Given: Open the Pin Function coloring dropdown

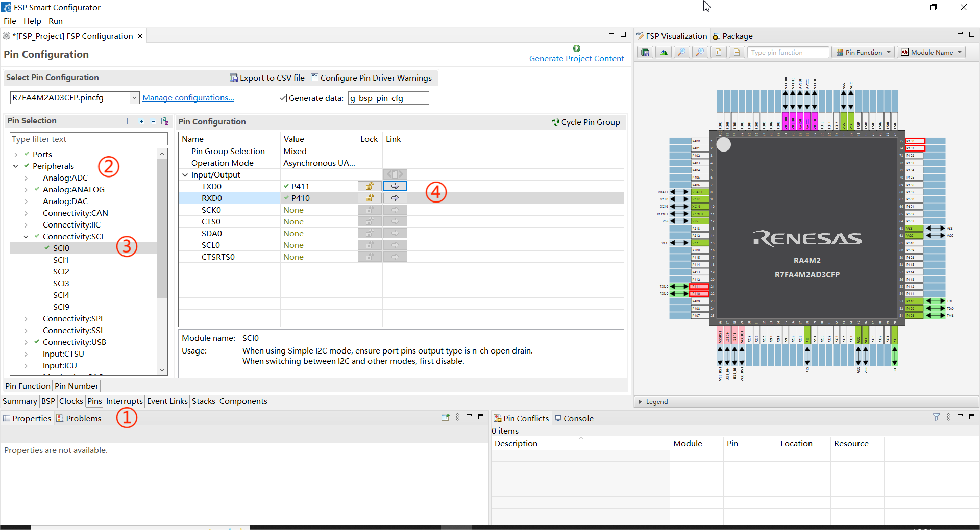Looking at the screenshot, I should [x=863, y=53].
